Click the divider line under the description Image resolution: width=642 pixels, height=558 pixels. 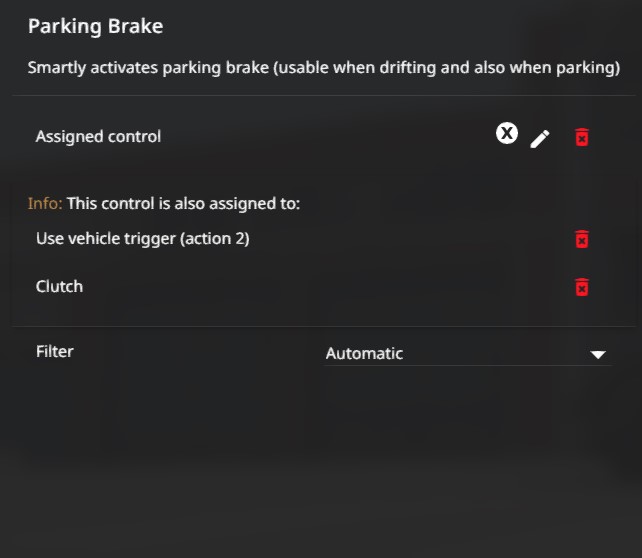tap(320, 96)
